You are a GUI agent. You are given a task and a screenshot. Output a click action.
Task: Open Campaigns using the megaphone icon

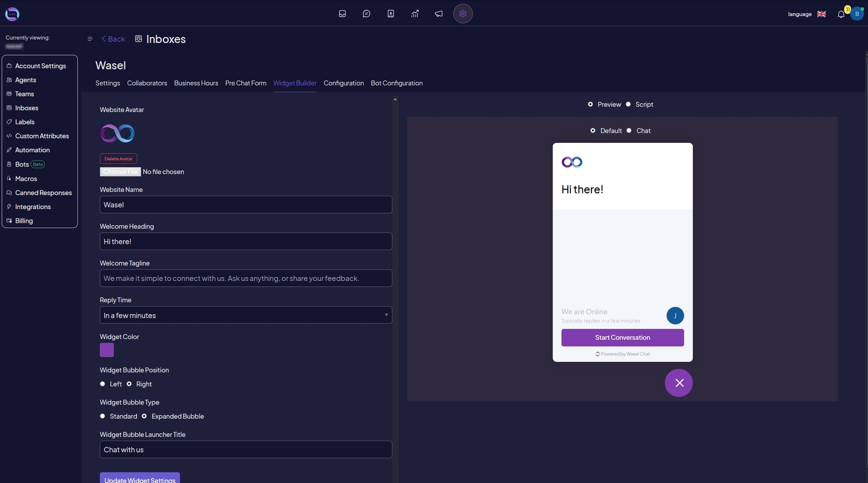[438, 14]
